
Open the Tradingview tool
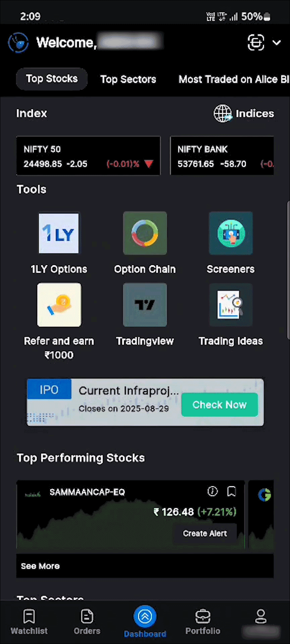pyautogui.click(x=145, y=305)
